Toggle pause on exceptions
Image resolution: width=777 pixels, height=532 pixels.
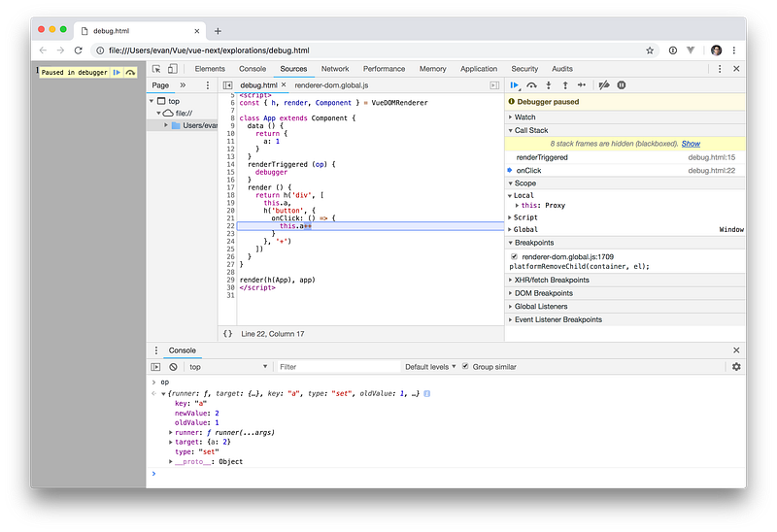click(622, 85)
